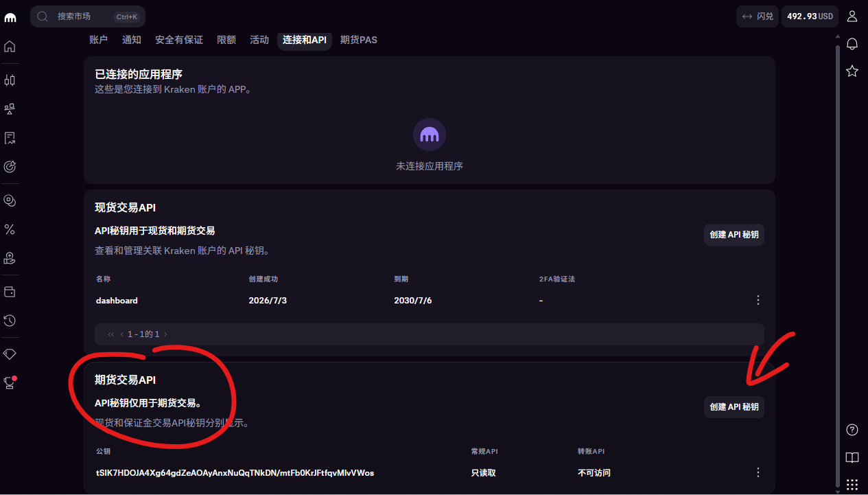Select the 限额 tab
This screenshot has height=495, width=868.
226,40
